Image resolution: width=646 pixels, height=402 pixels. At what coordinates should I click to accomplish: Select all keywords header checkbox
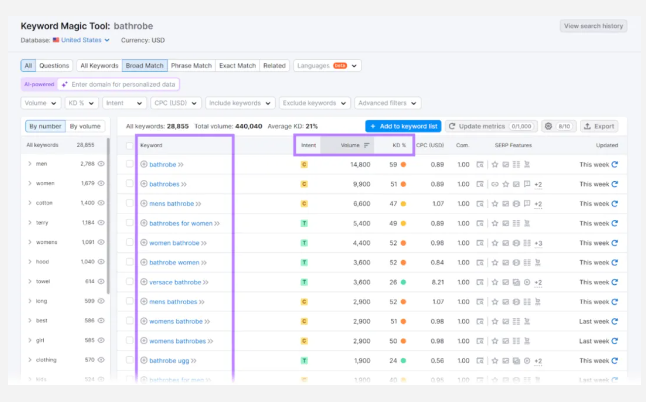click(130, 145)
